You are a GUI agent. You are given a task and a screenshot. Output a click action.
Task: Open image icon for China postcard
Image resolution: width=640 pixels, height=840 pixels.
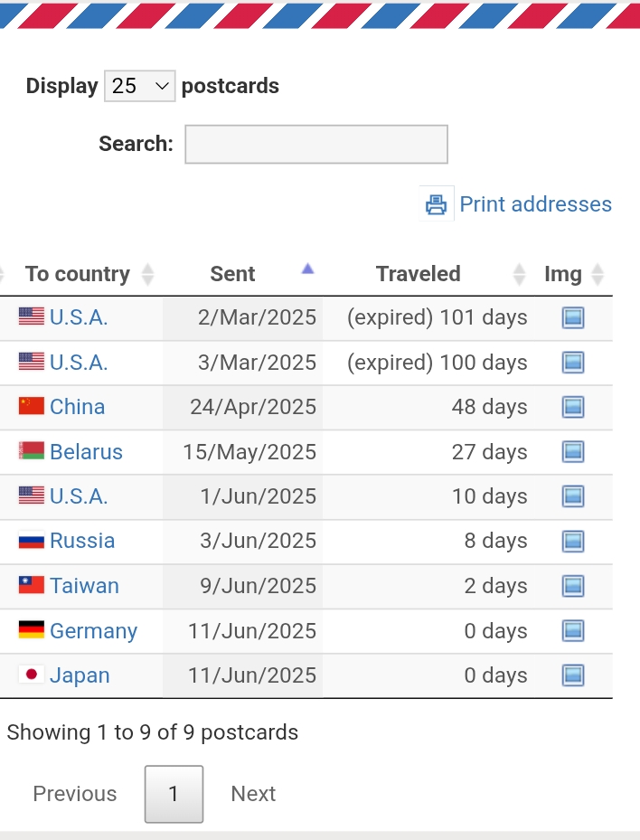(572, 407)
